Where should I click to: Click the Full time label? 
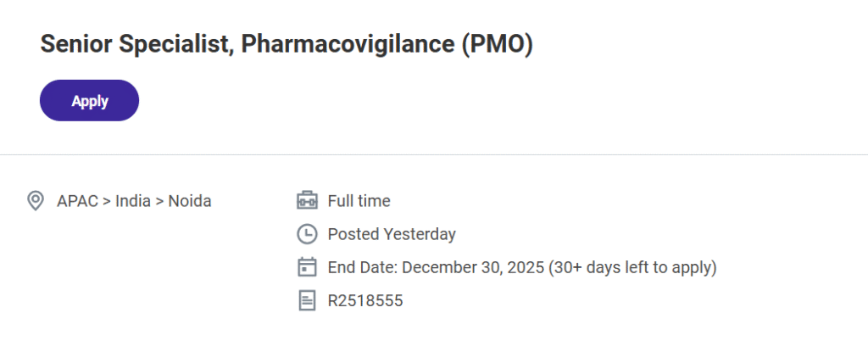coord(359,201)
